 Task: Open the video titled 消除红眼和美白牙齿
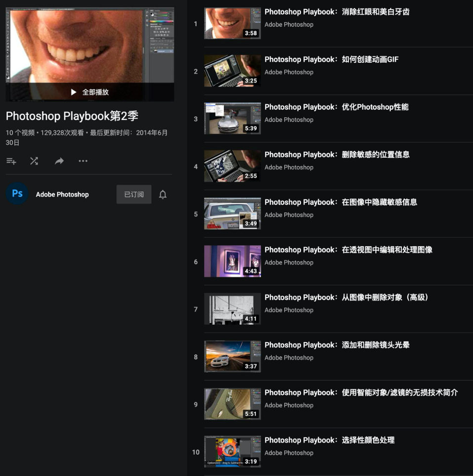[337, 12]
